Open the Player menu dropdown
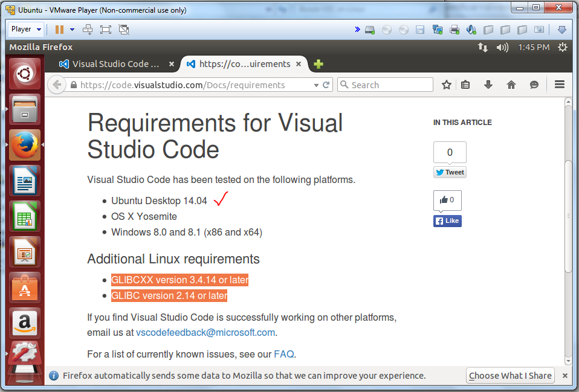Image resolution: width=579 pixels, height=392 pixels. (x=26, y=29)
